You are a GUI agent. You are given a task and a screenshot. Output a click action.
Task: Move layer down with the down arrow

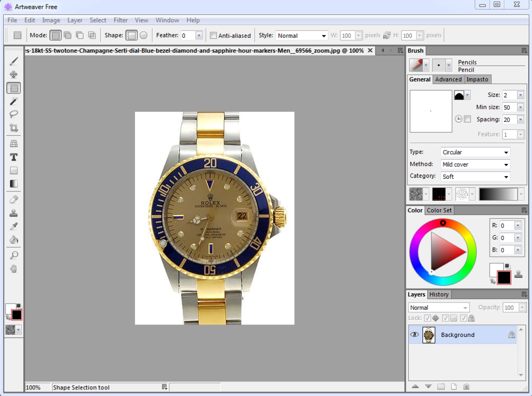(428, 386)
